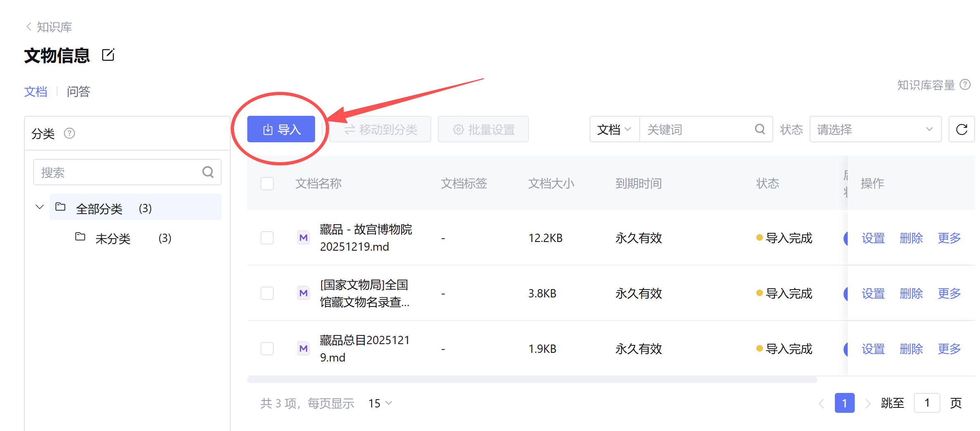Click the category search magnifier icon
980x431 pixels.
208,172
